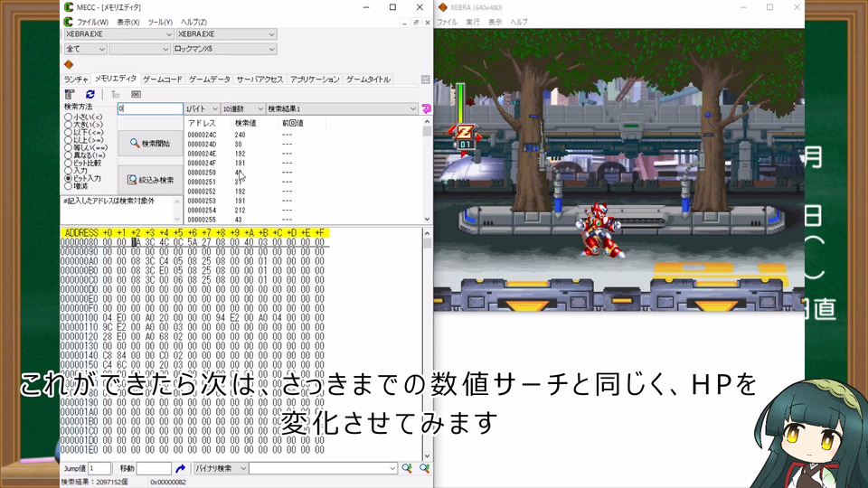Click the search downward magnifier icon
The image size is (868, 488).
pyautogui.click(x=407, y=469)
